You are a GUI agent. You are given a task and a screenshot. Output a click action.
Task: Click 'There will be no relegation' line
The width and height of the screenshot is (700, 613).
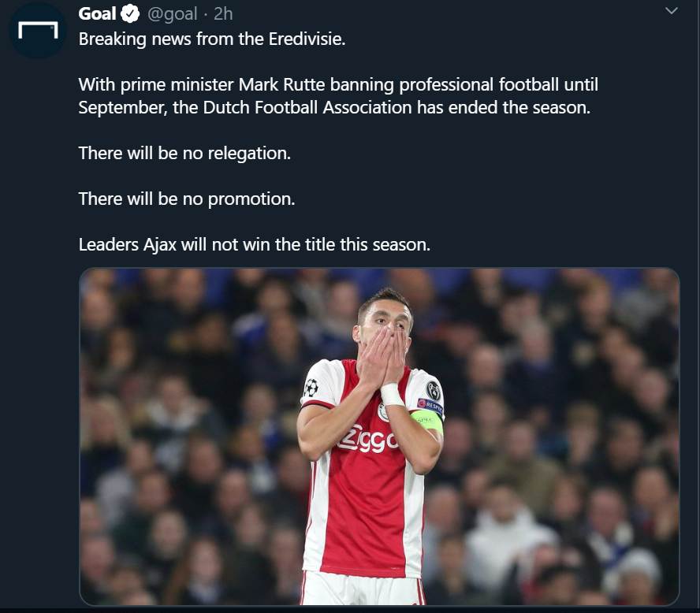point(184,153)
